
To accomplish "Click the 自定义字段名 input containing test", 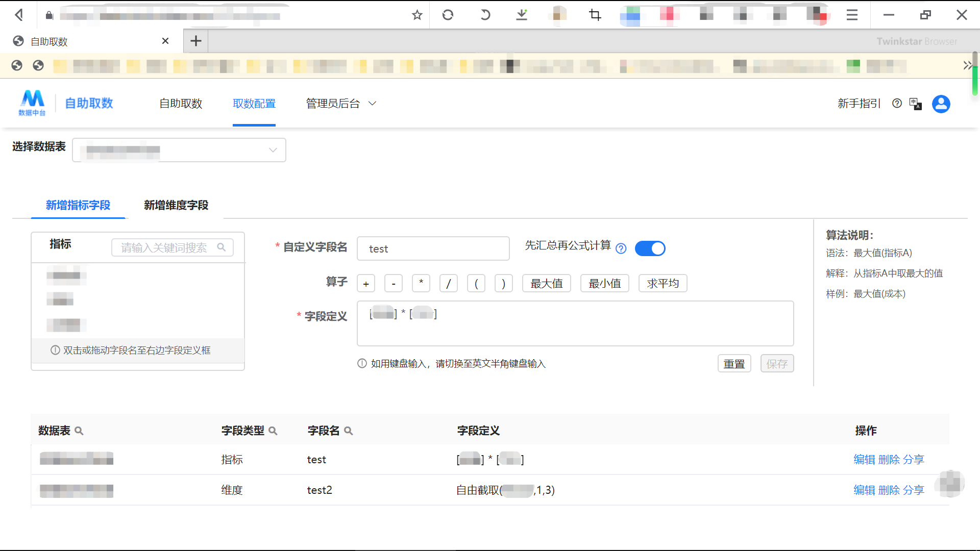I will coord(433,248).
